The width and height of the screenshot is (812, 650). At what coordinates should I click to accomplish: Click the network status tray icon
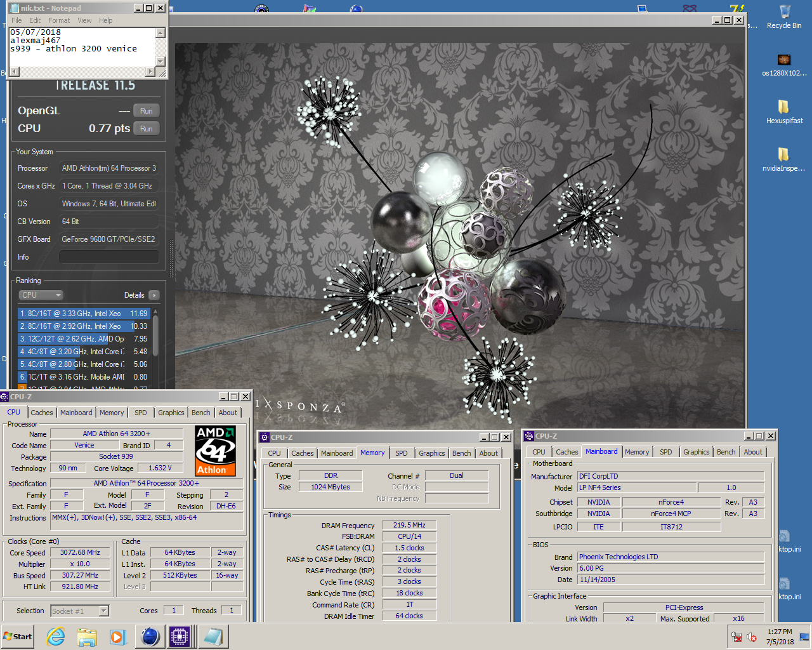[x=737, y=637]
